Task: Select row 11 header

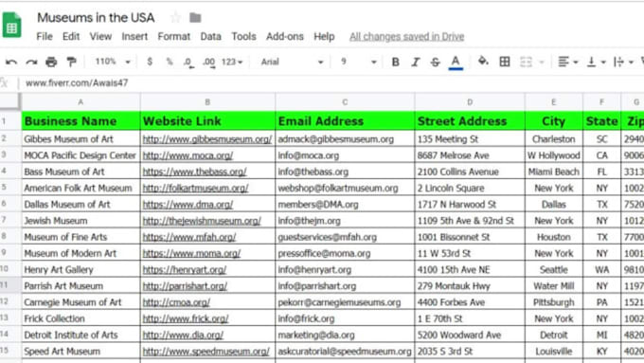Action: pos(9,285)
